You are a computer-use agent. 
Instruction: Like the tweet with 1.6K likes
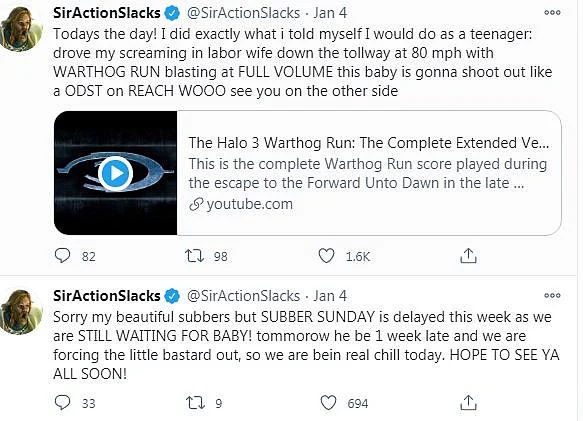pos(326,256)
